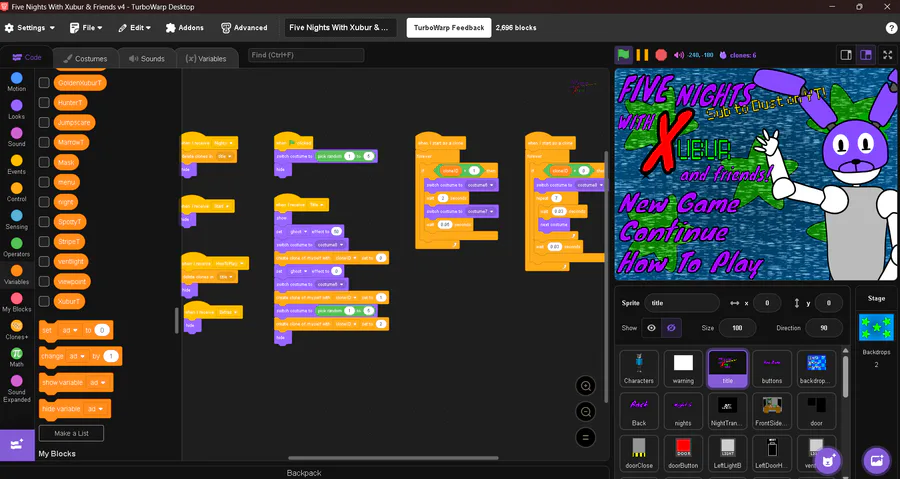Enter fullscreen stage mode

pyautogui.click(x=887, y=55)
